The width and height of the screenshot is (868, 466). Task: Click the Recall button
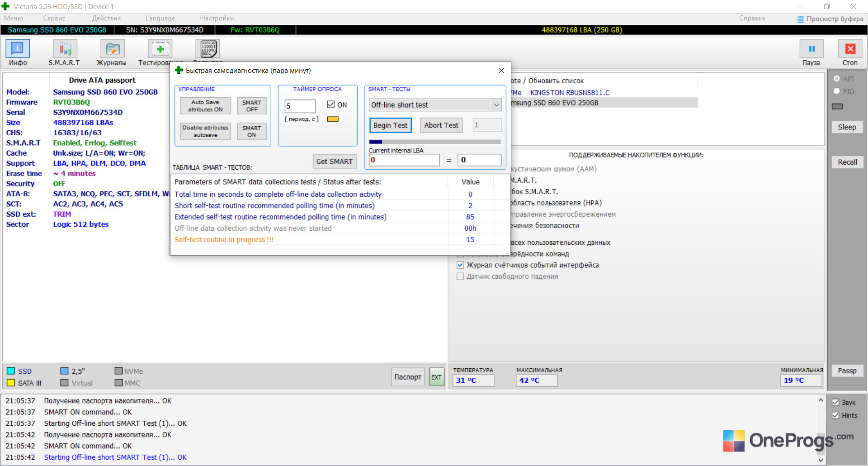coord(847,162)
